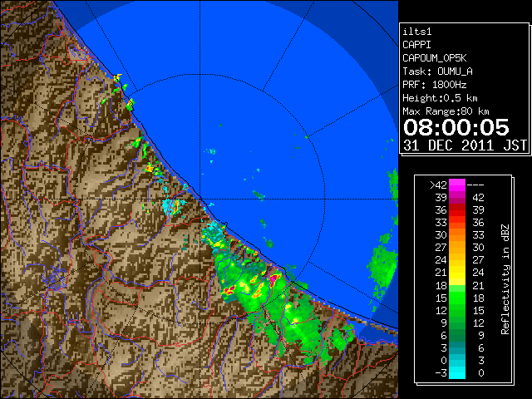The width and height of the screenshot is (532, 399).
Task: Click the magenta high-reflectivity echo core on the map
Action: pos(274,279)
